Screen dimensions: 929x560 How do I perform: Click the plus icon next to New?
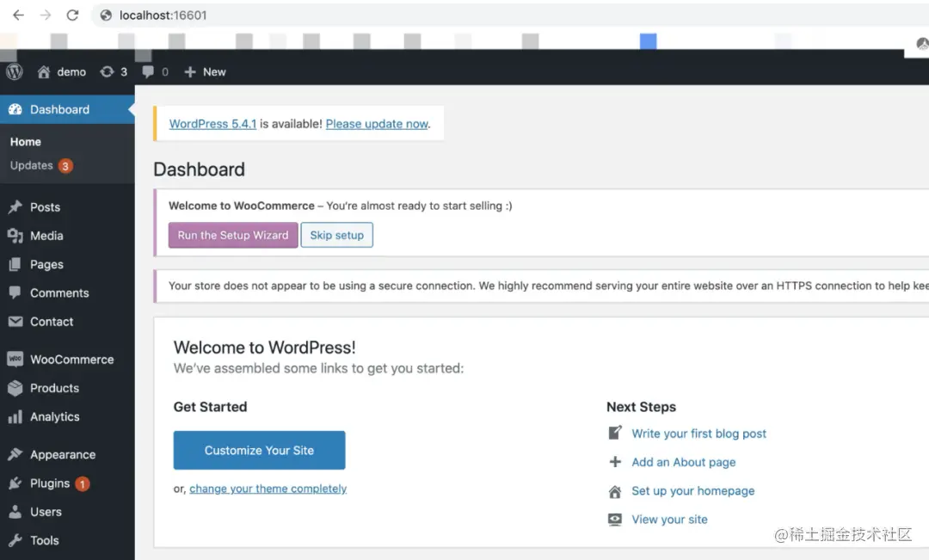click(x=189, y=71)
